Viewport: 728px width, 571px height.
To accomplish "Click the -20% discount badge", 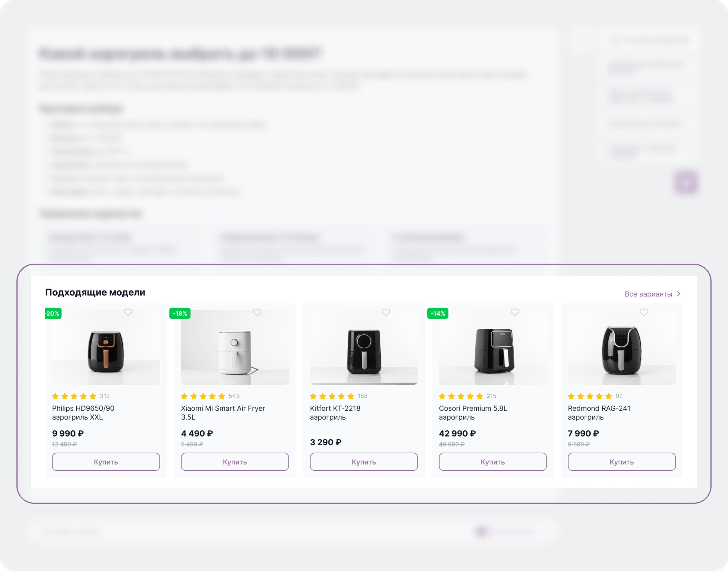I will 53,314.
